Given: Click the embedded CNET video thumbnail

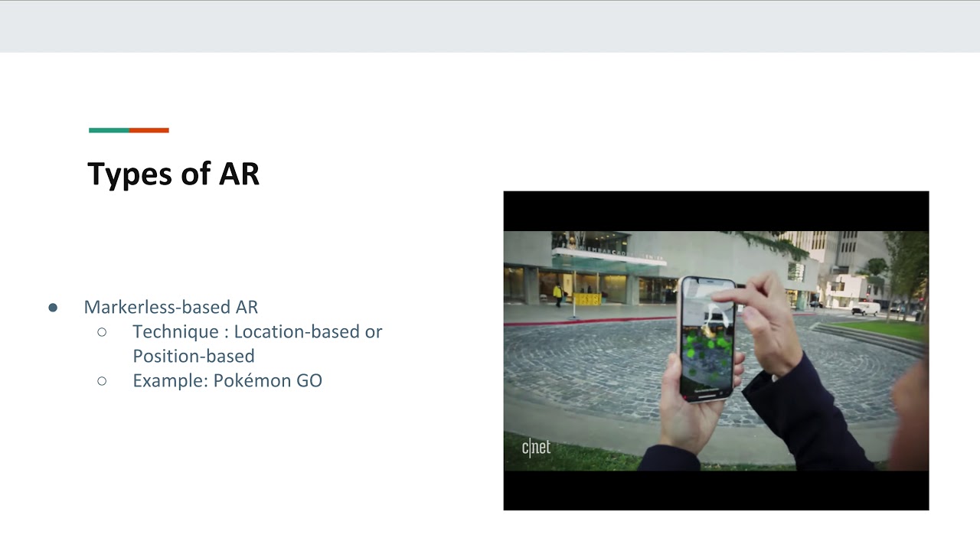Looking at the screenshot, I should pos(716,350).
